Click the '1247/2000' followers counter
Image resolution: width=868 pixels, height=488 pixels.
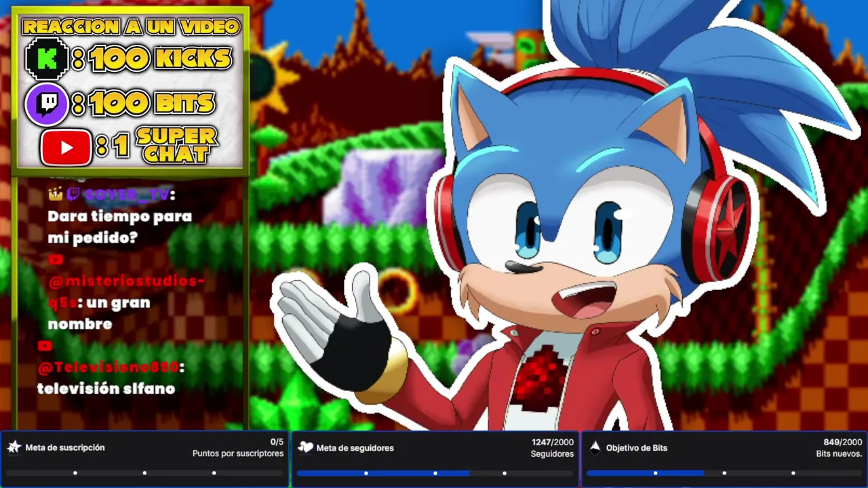pos(553,442)
